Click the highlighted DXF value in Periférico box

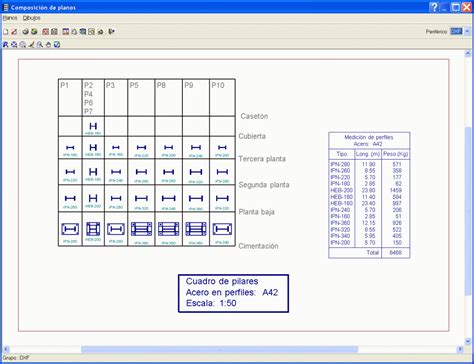pos(456,31)
